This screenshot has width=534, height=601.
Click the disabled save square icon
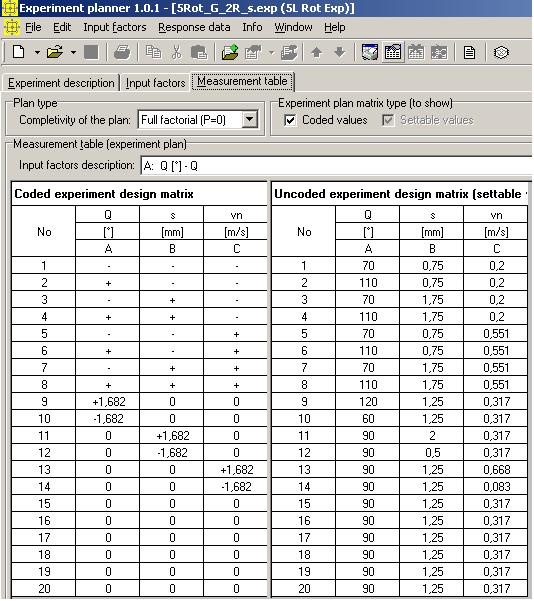coord(91,52)
